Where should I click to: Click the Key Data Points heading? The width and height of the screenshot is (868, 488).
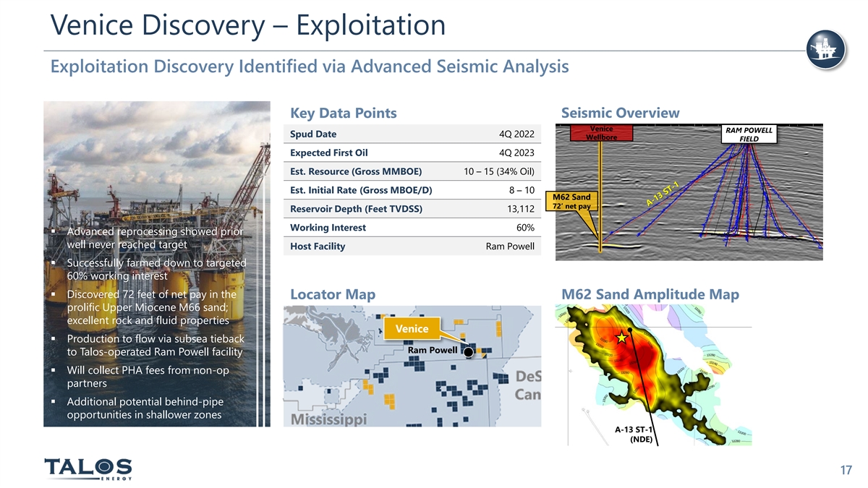pyautogui.click(x=343, y=113)
